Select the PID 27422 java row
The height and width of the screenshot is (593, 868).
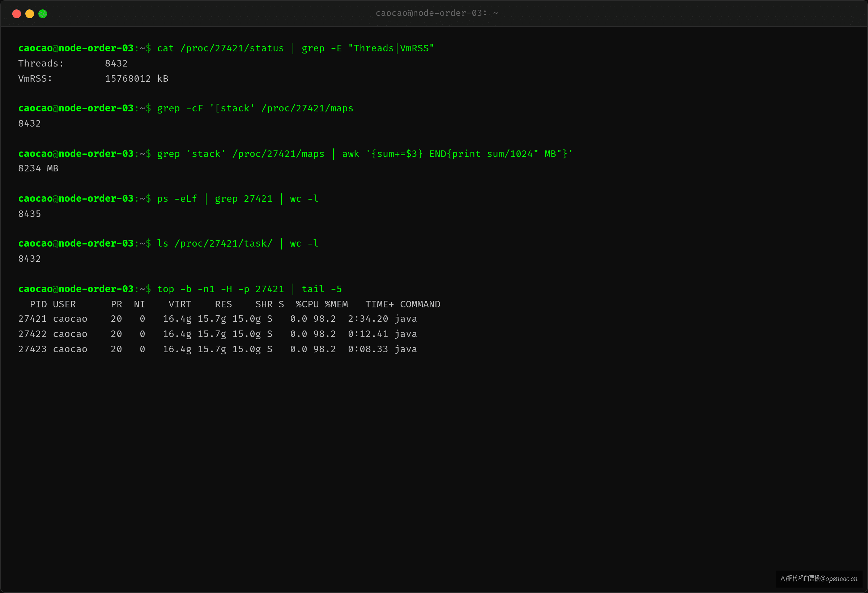(x=218, y=334)
